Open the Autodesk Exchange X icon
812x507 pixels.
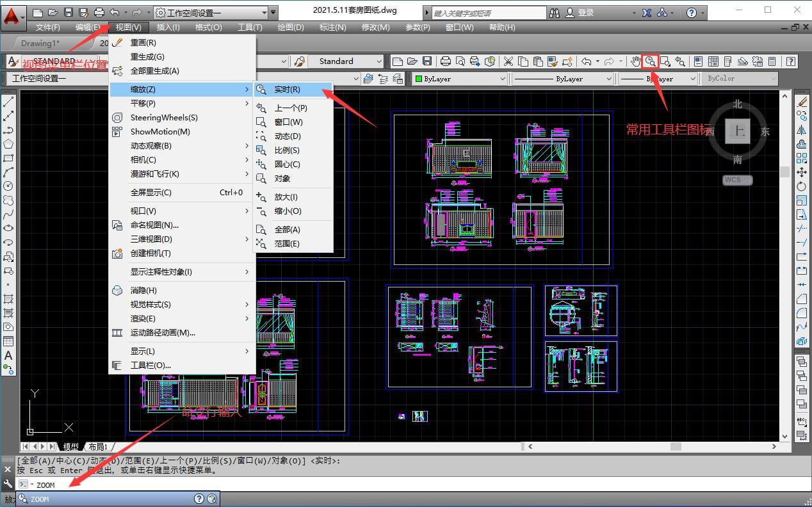pos(647,12)
